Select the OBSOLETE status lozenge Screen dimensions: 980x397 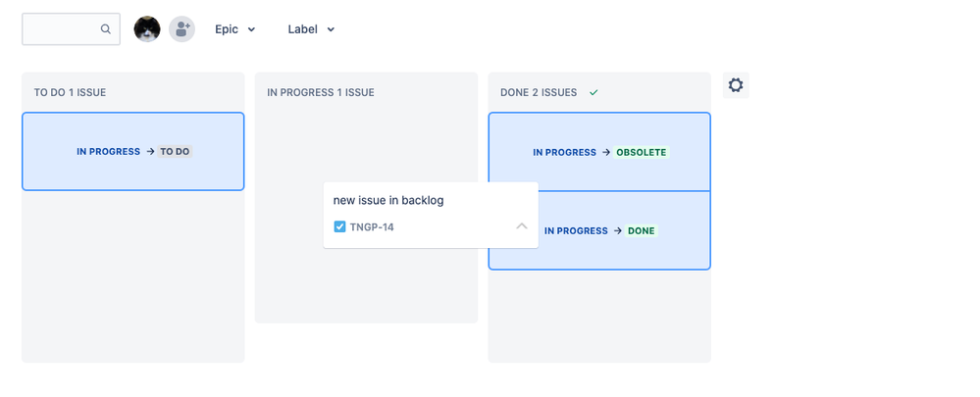tap(642, 152)
